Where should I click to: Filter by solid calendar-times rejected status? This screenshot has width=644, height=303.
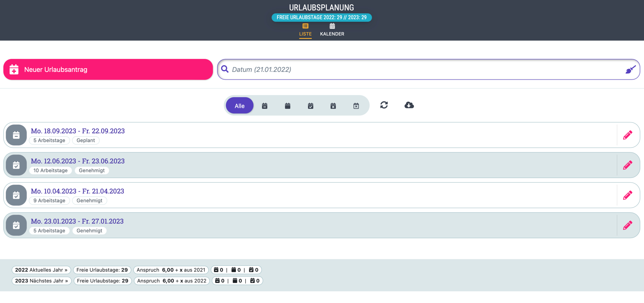pyautogui.click(x=333, y=106)
